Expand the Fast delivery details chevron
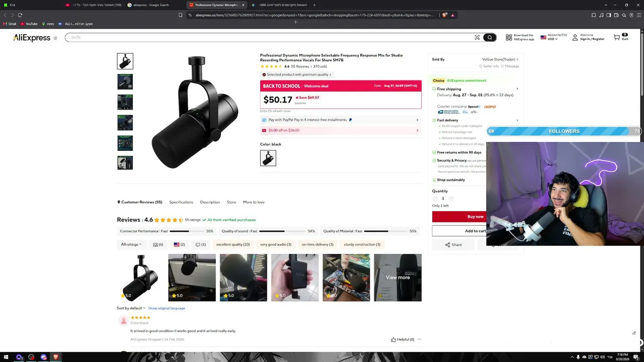 pos(517,120)
